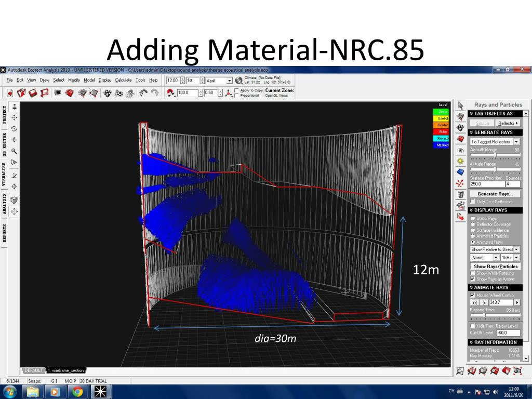Click the Open File toolbar icon
The image size is (532, 399).
coord(21,92)
